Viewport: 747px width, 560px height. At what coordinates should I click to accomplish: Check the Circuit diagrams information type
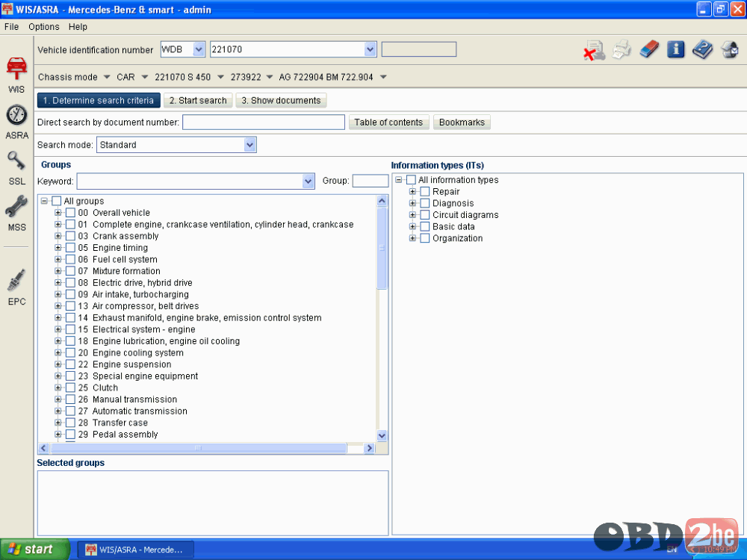(x=425, y=215)
